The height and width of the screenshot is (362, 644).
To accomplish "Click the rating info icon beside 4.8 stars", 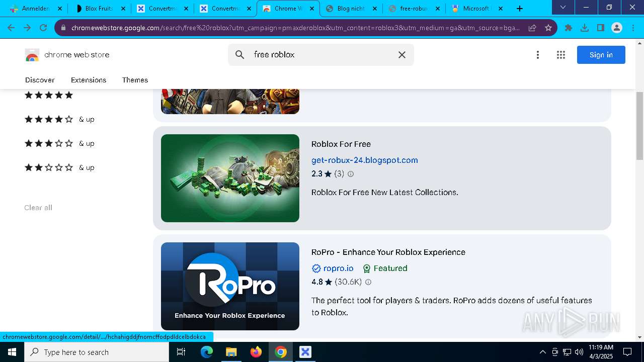I will tap(368, 282).
